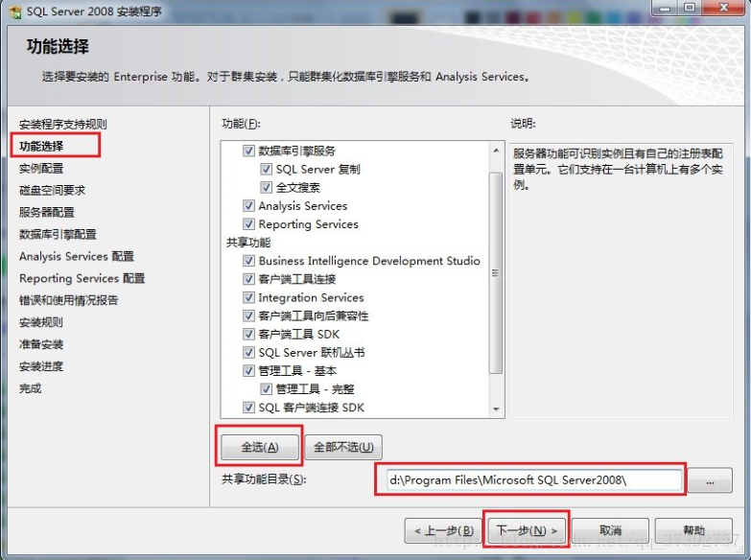
Task: Uncheck the Analysis Services checkbox
Action: click(x=248, y=206)
